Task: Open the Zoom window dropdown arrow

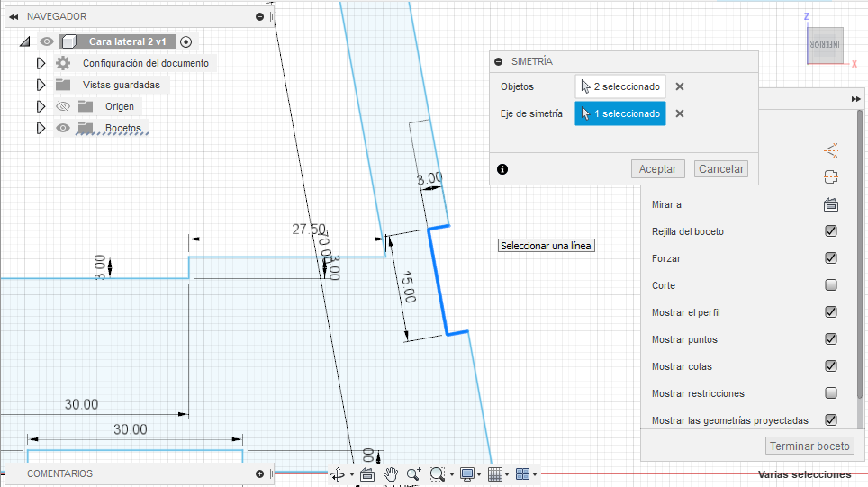Action: (x=452, y=474)
